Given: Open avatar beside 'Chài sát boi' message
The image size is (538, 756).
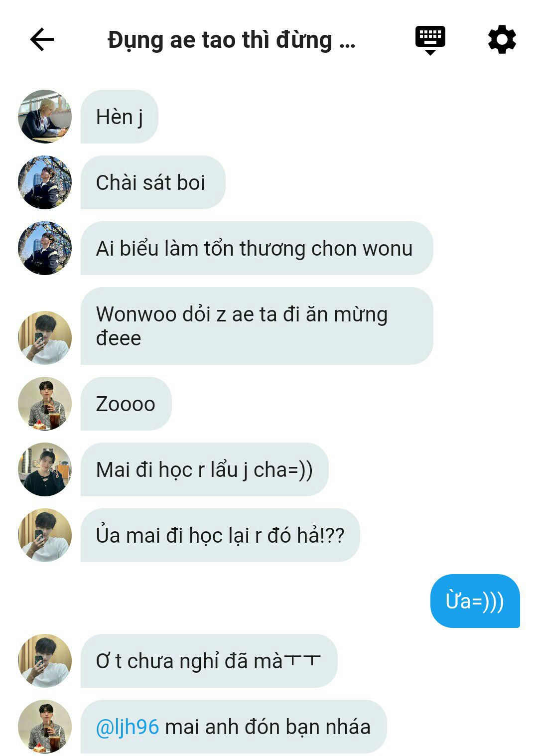Looking at the screenshot, I should [x=45, y=182].
